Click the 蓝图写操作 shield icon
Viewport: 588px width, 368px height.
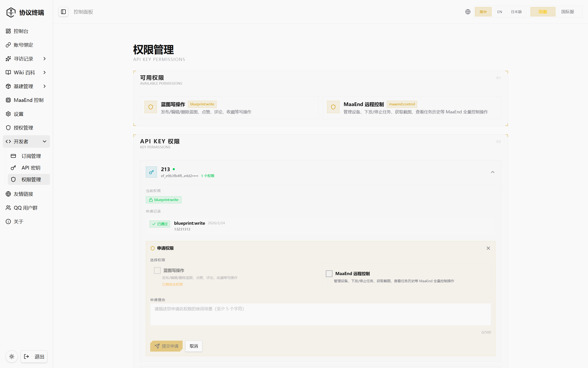(x=151, y=107)
